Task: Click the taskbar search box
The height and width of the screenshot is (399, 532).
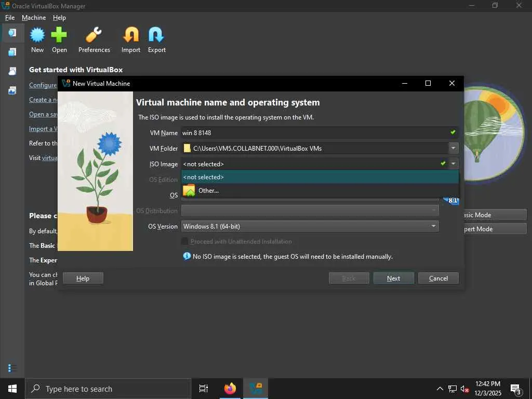Action: [108, 389]
